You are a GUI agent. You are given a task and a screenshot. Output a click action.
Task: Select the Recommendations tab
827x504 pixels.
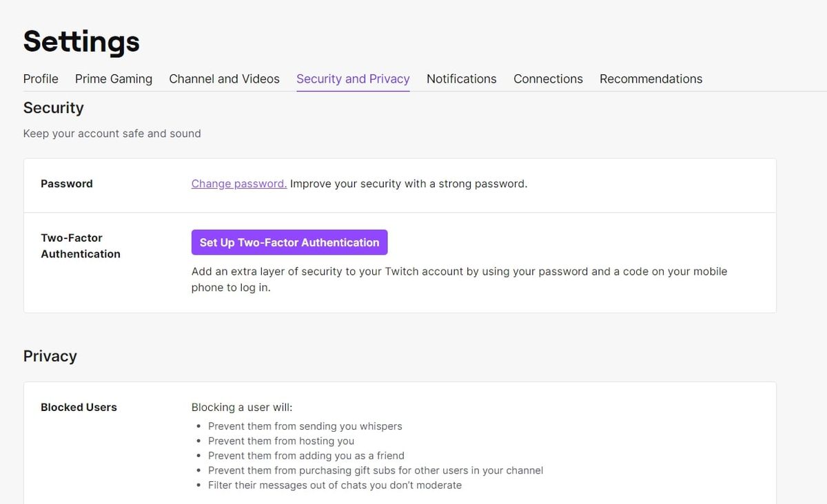point(651,78)
